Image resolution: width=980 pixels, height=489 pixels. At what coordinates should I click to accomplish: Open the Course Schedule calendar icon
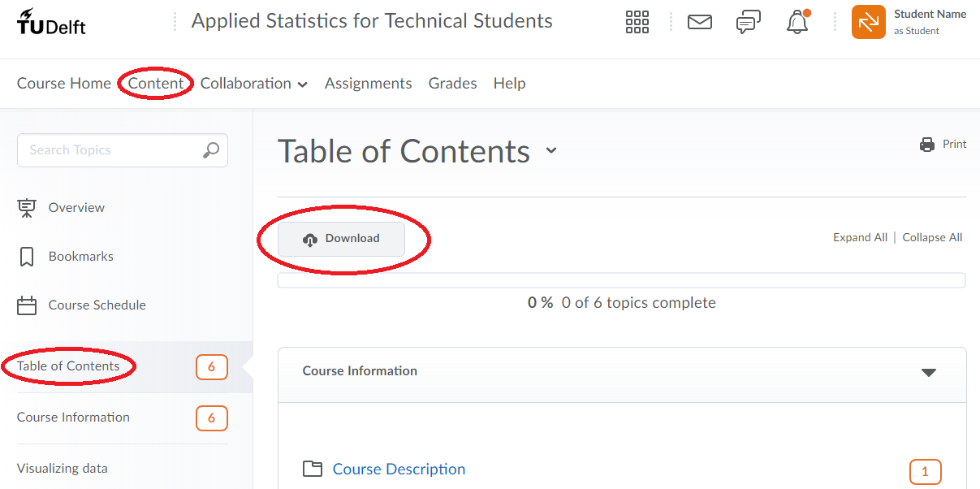27,305
